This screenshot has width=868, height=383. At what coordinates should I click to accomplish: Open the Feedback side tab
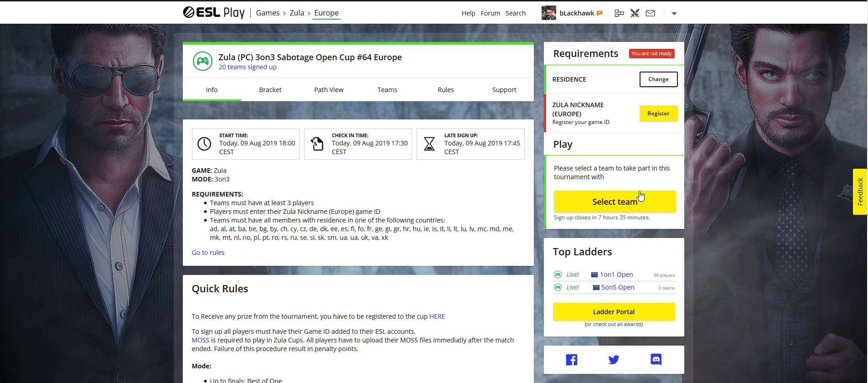(x=860, y=191)
